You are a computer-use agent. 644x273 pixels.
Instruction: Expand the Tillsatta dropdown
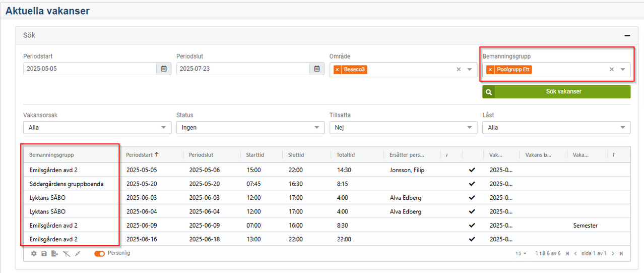click(x=403, y=128)
